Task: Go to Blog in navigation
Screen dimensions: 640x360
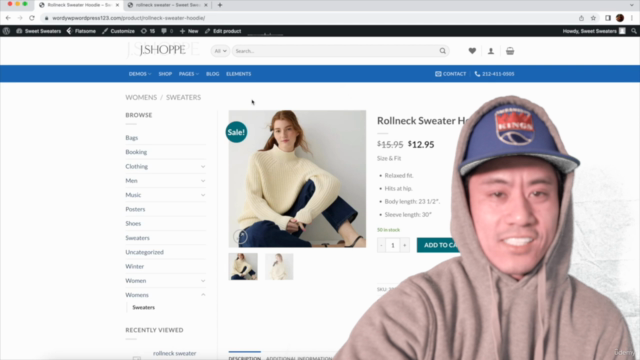Action: click(213, 74)
